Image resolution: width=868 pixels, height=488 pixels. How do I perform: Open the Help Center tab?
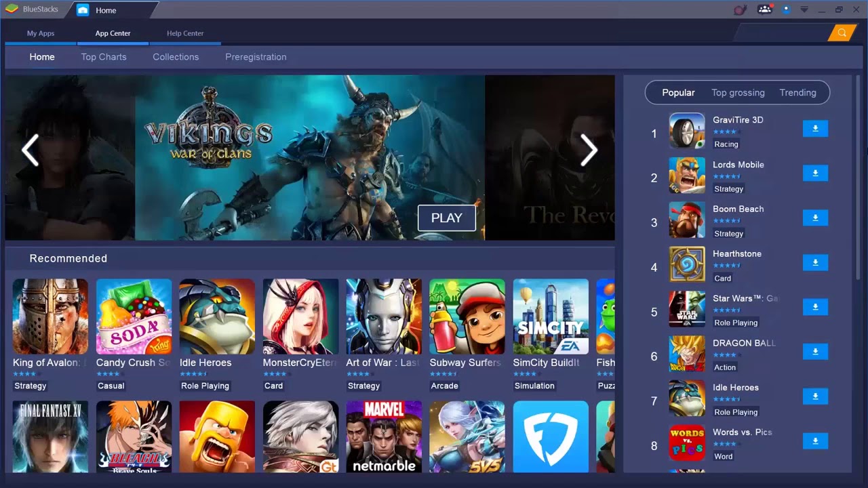tap(185, 33)
